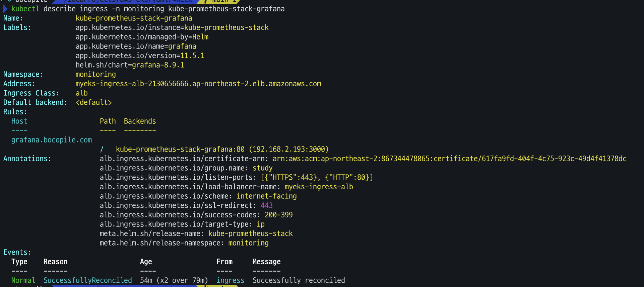Click the Address: field label
The image size is (644, 287).
coord(19,84)
